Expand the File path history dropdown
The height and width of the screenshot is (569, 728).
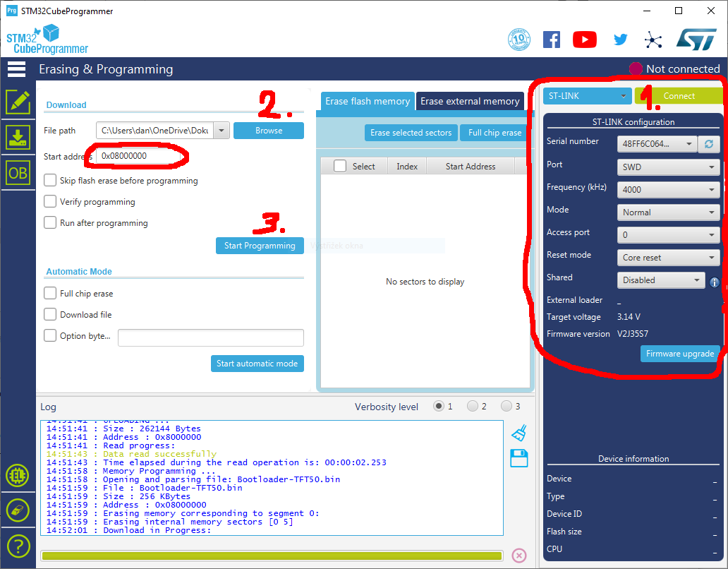coord(222,131)
